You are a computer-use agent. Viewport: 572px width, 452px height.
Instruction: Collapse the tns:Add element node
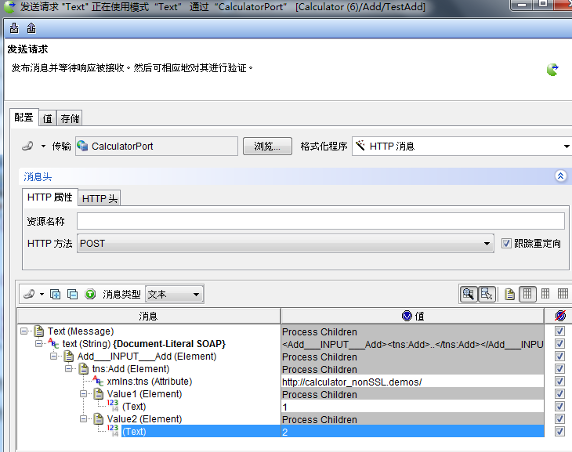pyautogui.click(x=68, y=369)
